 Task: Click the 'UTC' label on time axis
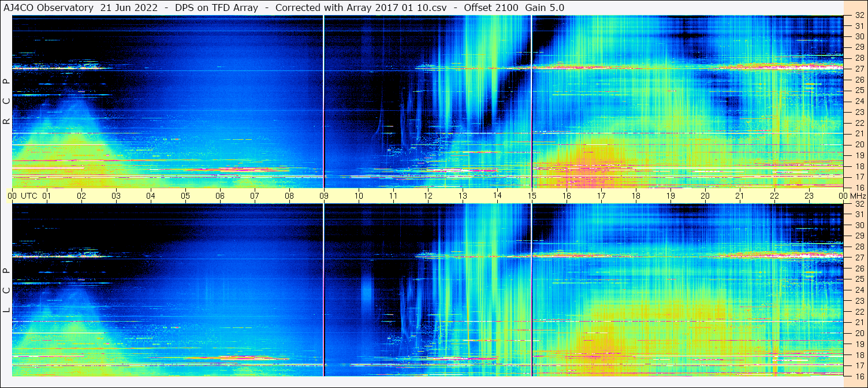29,196
